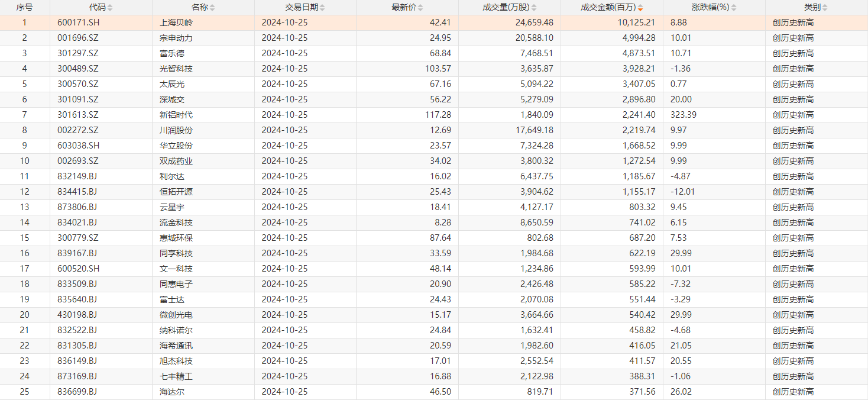
Task: Click the 涨跌幅(%) column sort arrows
Action: (734, 8)
